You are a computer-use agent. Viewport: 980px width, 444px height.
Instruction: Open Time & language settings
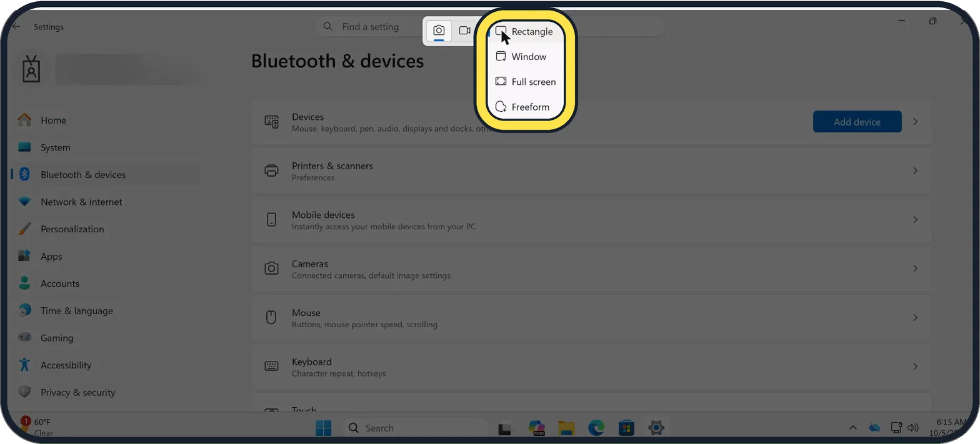click(x=106, y=310)
